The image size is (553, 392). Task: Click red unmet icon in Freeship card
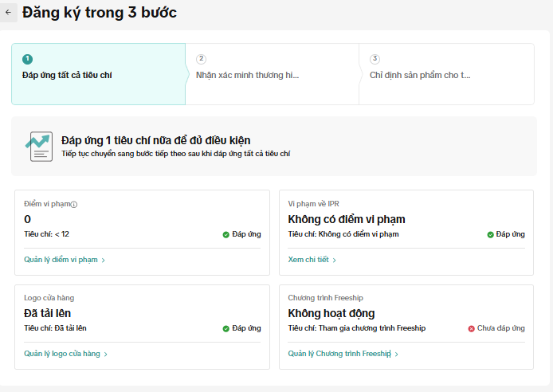pyautogui.click(x=472, y=328)
